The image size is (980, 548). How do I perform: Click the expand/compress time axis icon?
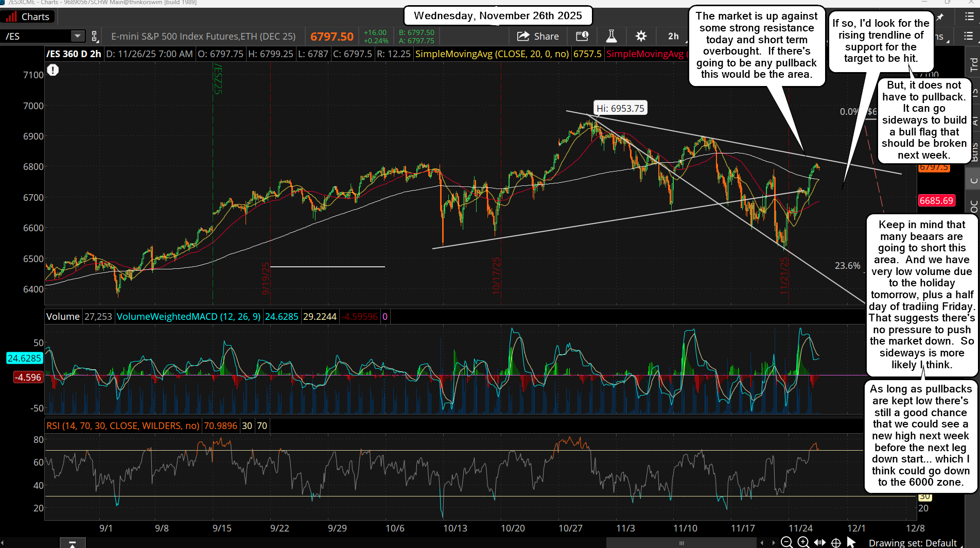[x=819, y=542]
